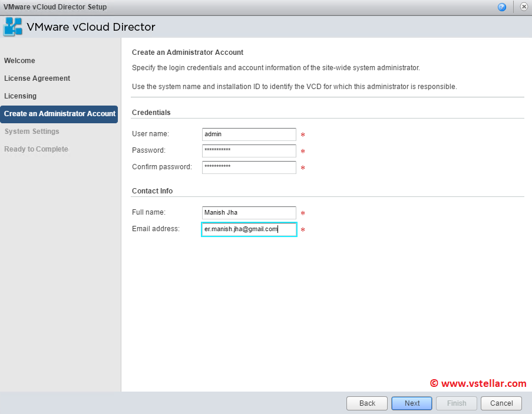Click into the Password field
The image size is (532, 414).
(249, 151)
